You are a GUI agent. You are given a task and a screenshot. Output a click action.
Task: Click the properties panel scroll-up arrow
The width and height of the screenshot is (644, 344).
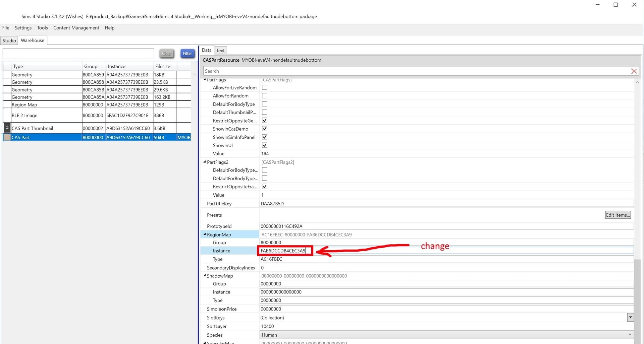[637, 82]
